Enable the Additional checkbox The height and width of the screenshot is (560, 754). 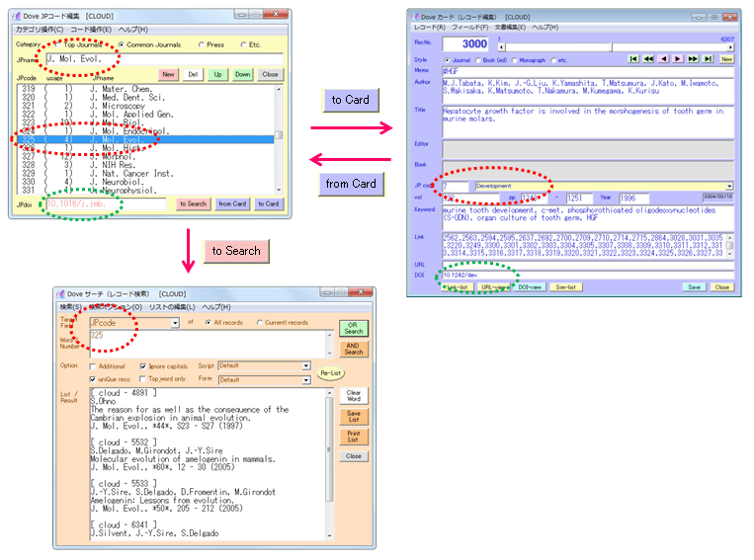pyautogui.click(x=93, y=365)
